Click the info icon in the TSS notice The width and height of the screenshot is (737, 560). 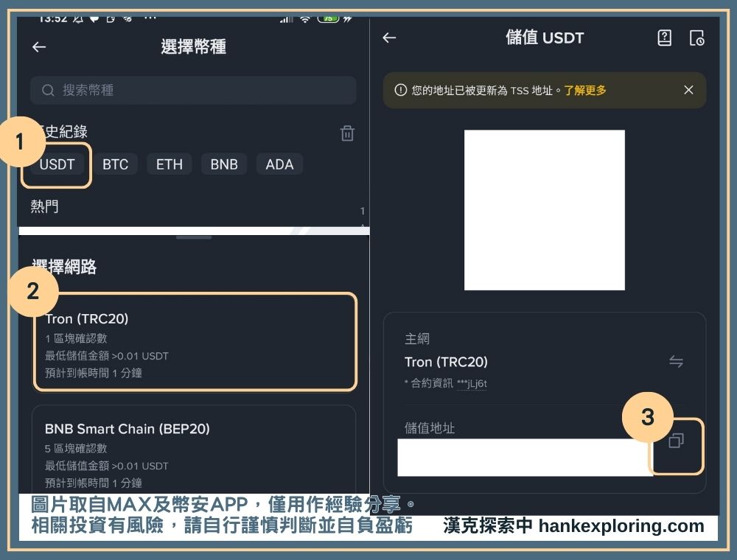coord(400,90)
